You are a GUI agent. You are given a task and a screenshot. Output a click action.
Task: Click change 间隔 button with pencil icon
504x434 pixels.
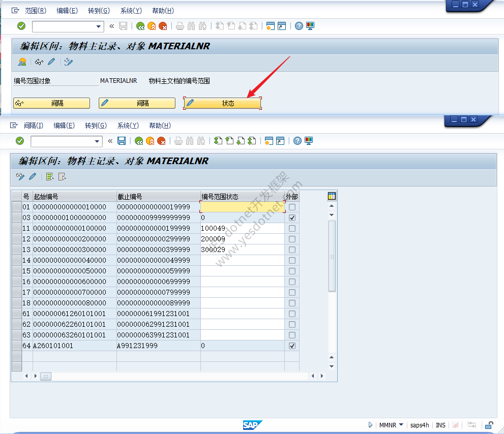pos(137,103)
